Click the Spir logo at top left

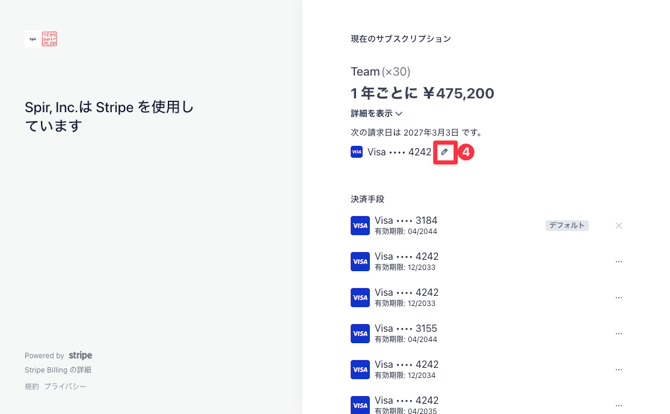(x=33, y=39)
